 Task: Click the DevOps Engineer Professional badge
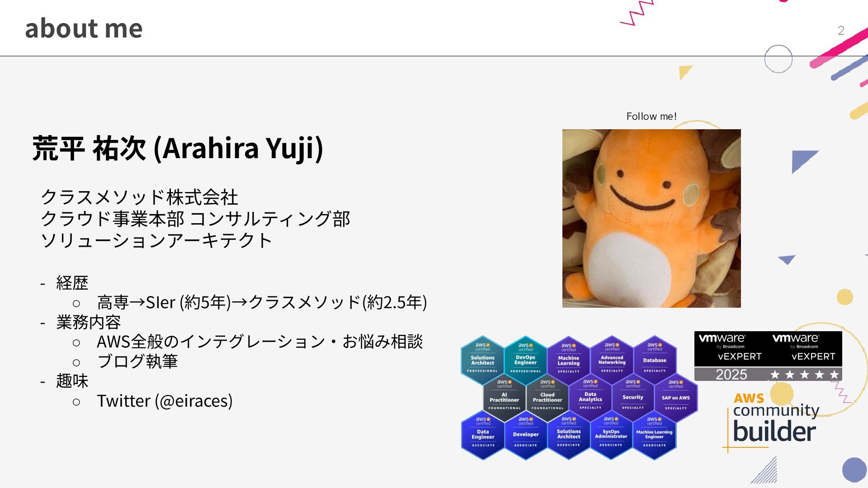(525, 360)
